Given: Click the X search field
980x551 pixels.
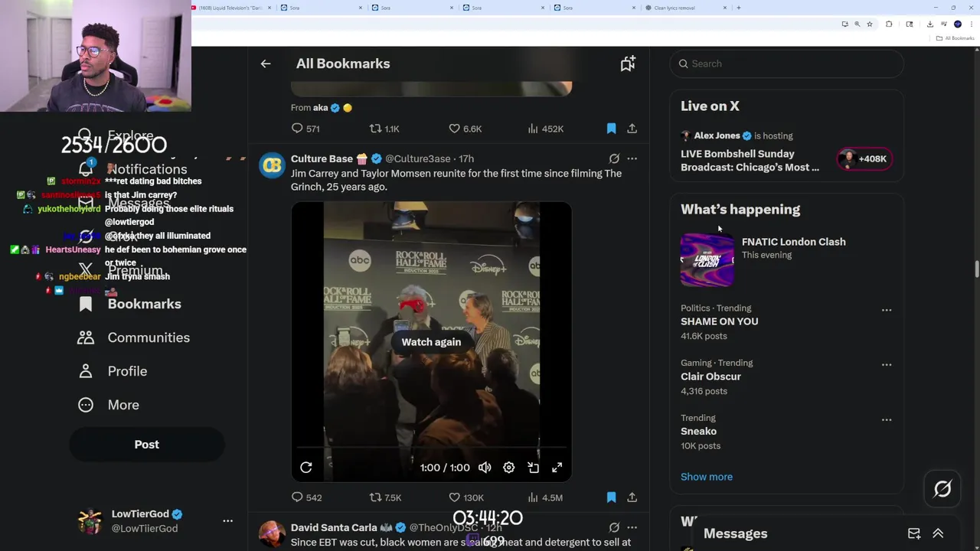Looking at the screenshot, I should coord(786,64).
